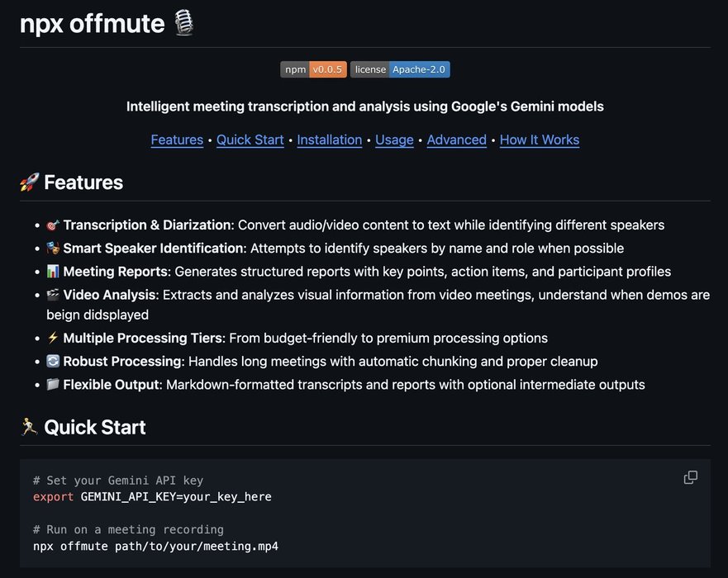Screen dimensions: 728x578
Task: Follow the Quick Start anchor link
Action: point(250,140)
